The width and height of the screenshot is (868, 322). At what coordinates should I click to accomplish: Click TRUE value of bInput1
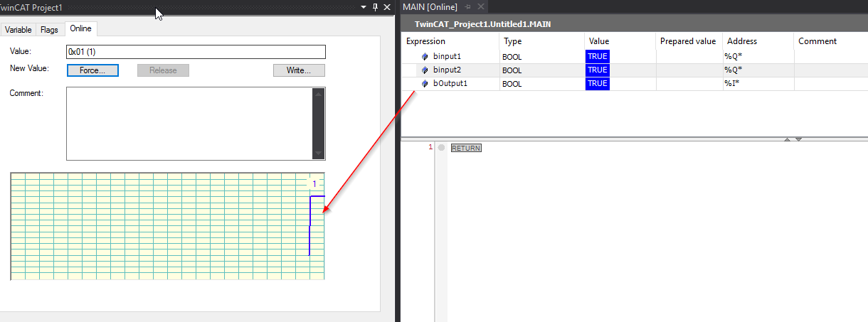click(598, 56)
